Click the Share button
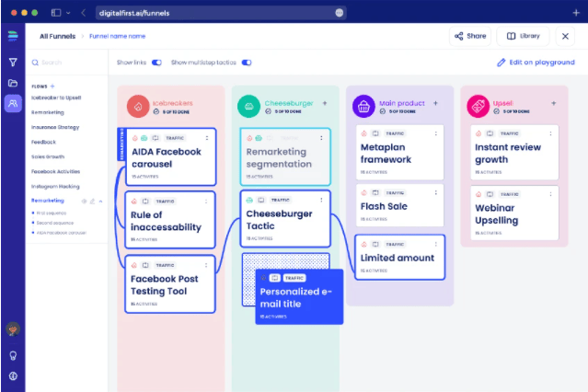588x392 pixels. (x=469, y=36)
